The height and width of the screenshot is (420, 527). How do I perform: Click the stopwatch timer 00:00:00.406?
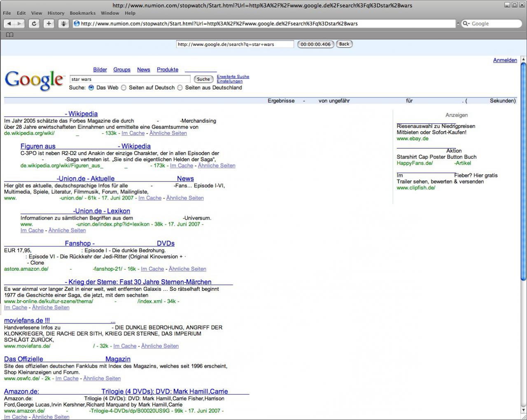(315, 44)
